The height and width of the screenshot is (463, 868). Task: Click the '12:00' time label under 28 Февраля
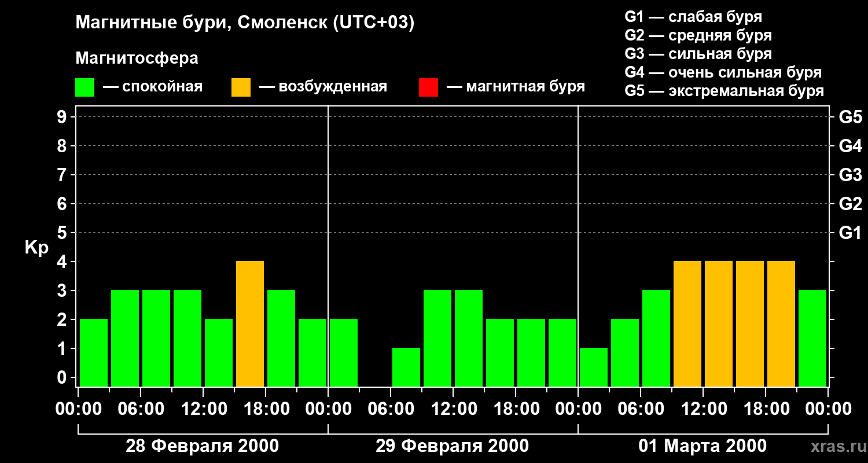click(x=203, y=409)
